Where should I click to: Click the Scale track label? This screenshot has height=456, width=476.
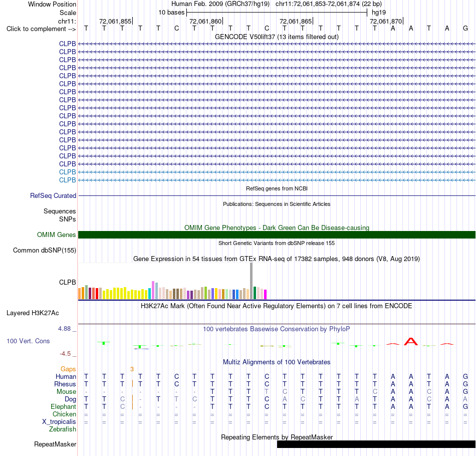(68, 13)
